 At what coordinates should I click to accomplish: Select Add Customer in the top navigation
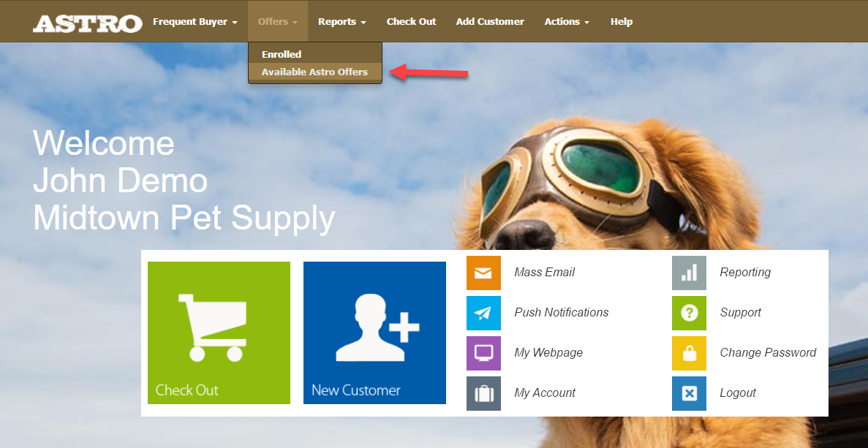[x=490, y=22]
